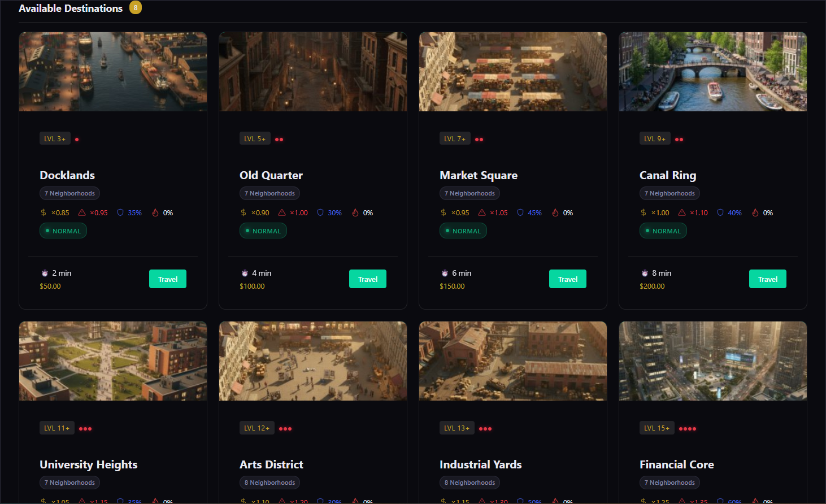
Task: Click the Financial Core skyline picture
Action: [x=712, y=361]
